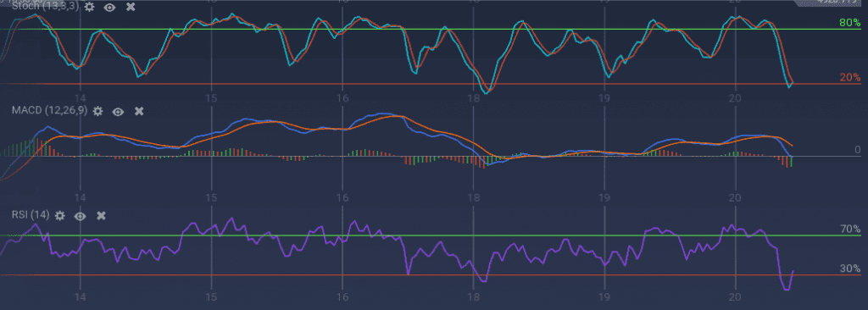
Task: Open RSI indicator settings gear
Action: [x=60, y=215]
